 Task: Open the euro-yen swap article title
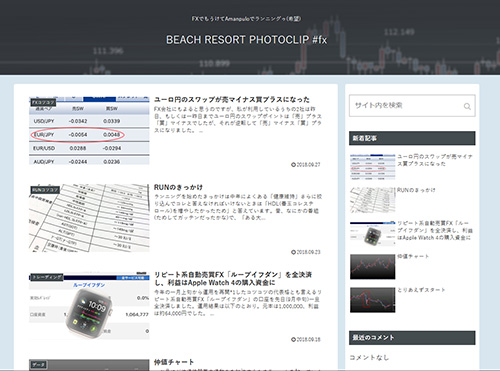pos(232,99)
